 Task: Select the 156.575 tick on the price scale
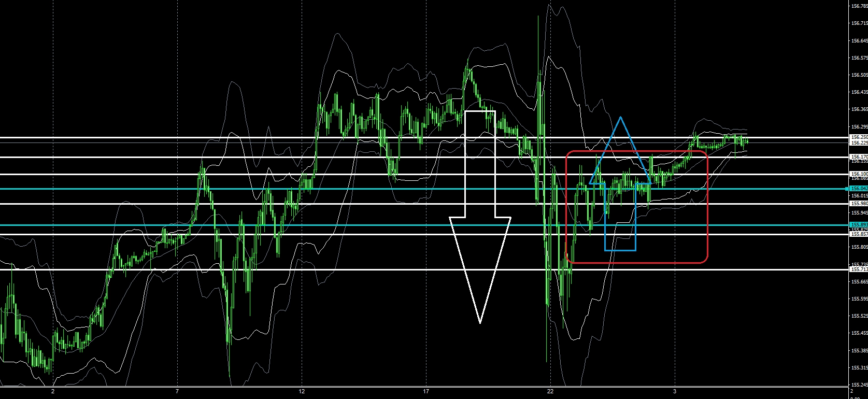coord(859,58)
